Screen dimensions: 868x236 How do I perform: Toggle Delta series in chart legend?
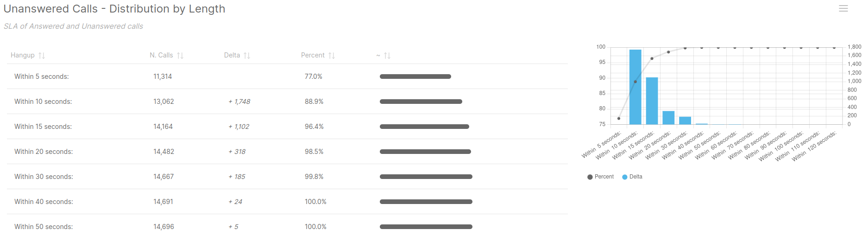[x=635, y=177]
